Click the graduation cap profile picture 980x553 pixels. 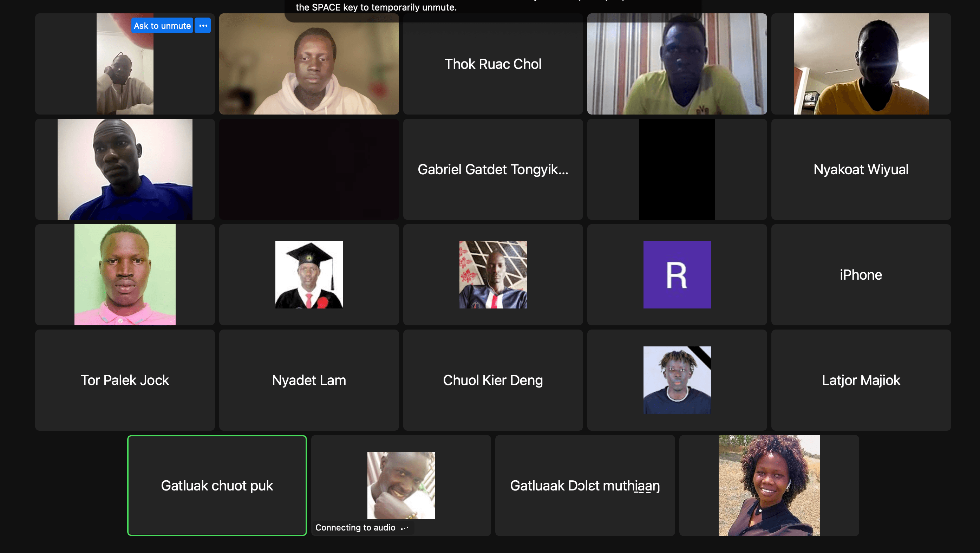point(309,274)
